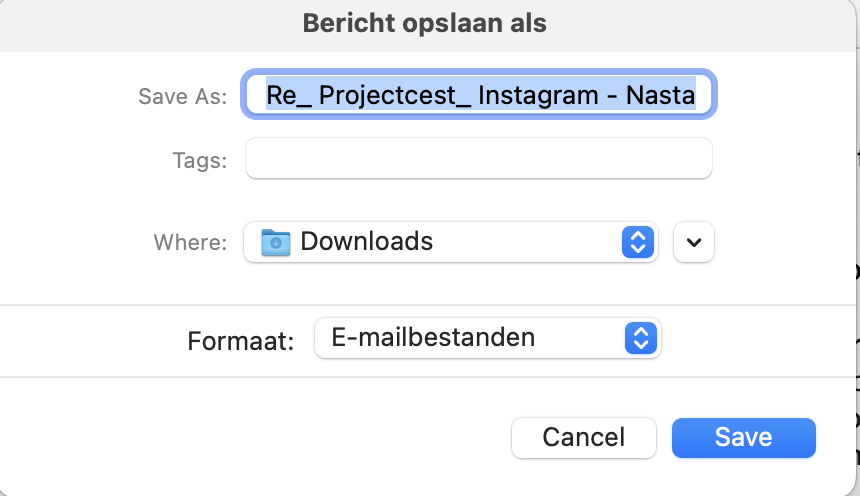
Task: Click the "Tags:" label
Action: pos(200,160)
